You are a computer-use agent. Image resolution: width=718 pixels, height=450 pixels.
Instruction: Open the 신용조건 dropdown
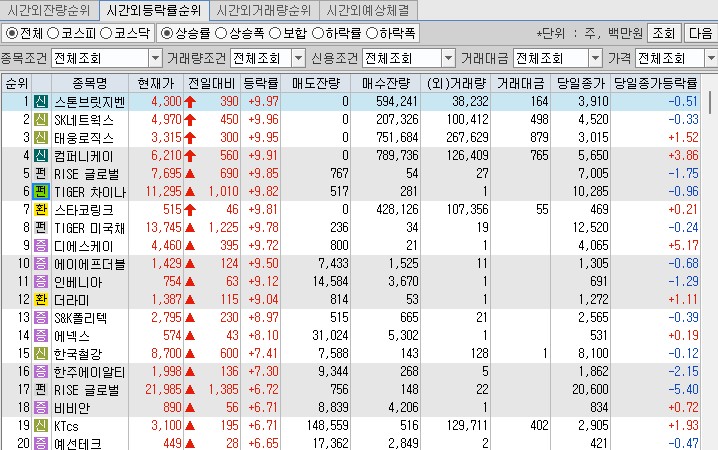(448, 58)
